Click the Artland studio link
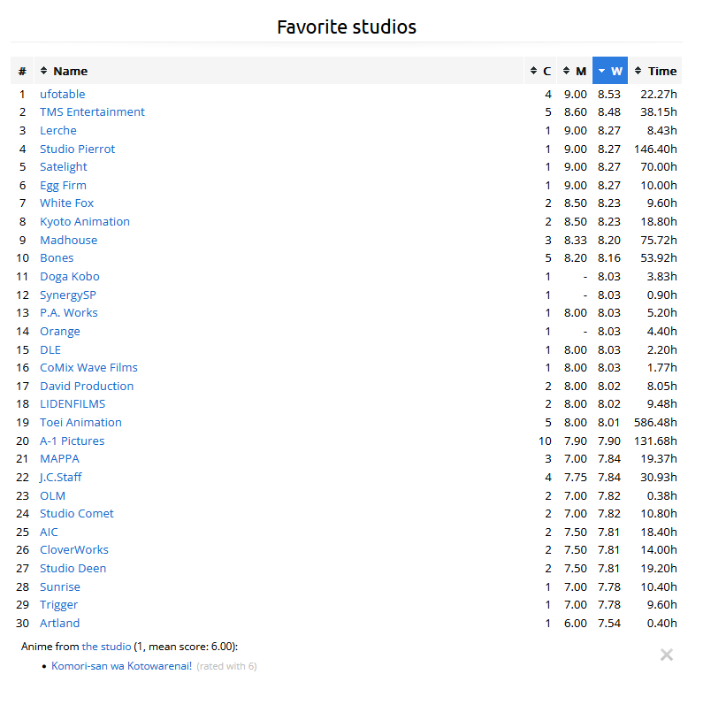Image resolution: width=726 pixels, height=728 pixels. coord(59,623)
